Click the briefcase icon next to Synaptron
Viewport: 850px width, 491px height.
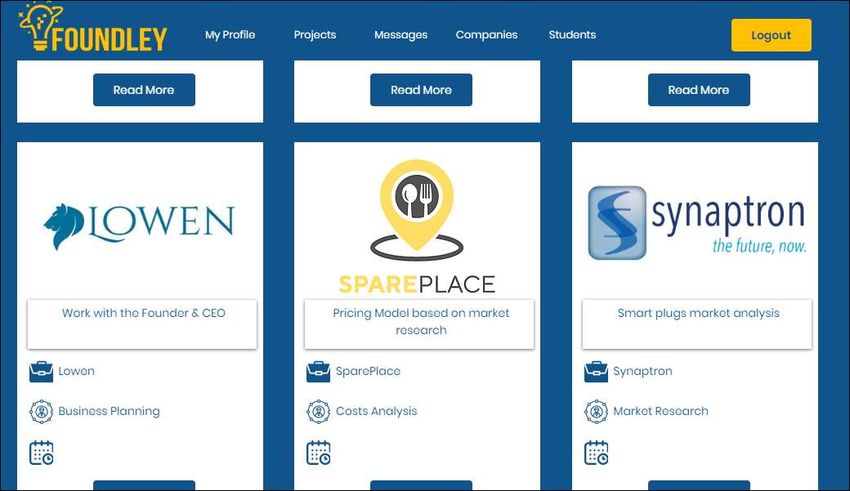pyautogui.click(x=596, y=372)
